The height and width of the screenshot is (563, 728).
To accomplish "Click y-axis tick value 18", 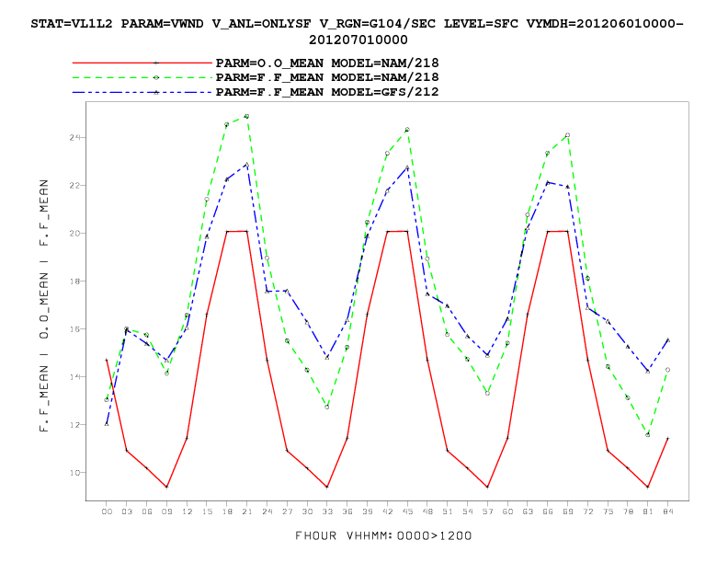I will click(74, 281).
